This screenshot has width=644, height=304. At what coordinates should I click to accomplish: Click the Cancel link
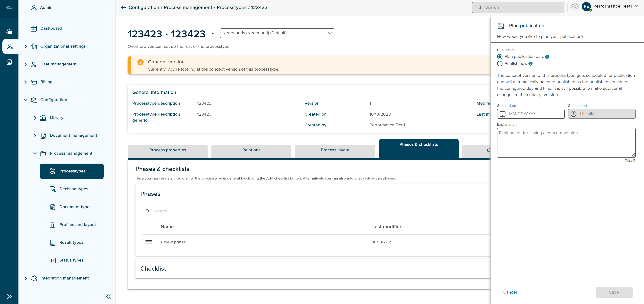510,292
